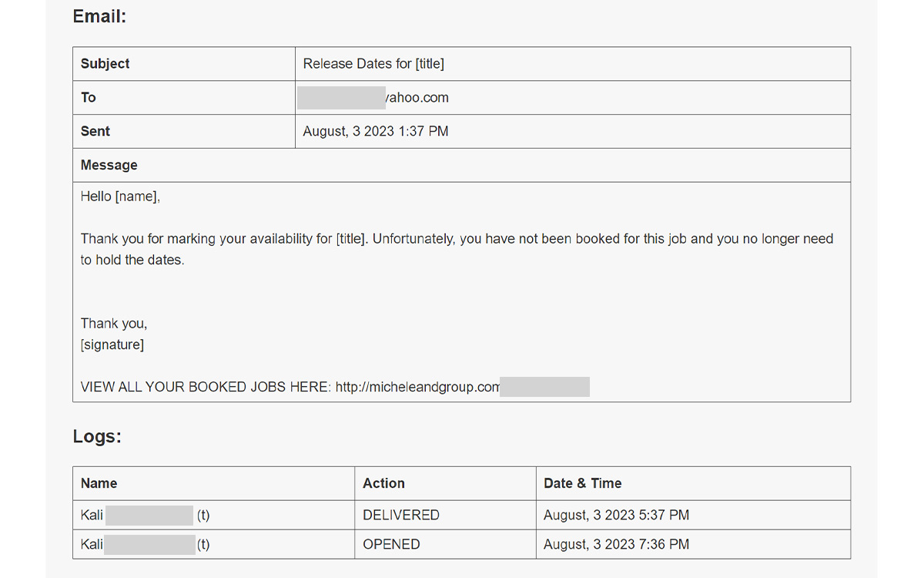Click the Email section heading
The image size is (924, 578).
99,16
